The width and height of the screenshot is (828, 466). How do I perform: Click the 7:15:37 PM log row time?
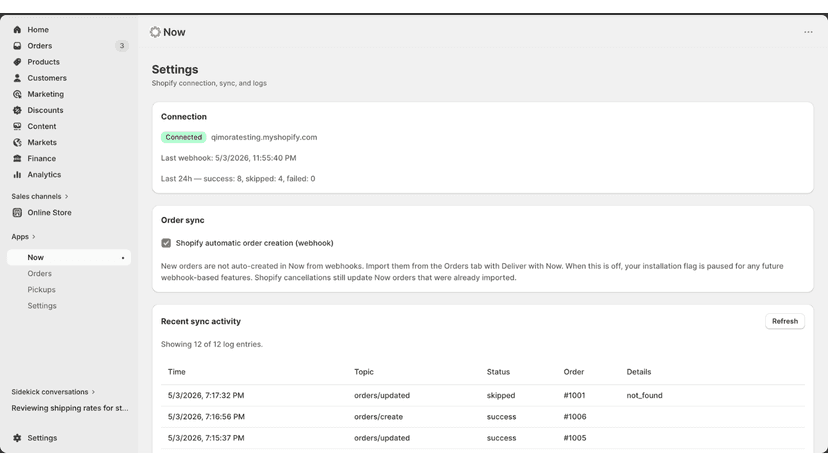(x=206, y=438)
